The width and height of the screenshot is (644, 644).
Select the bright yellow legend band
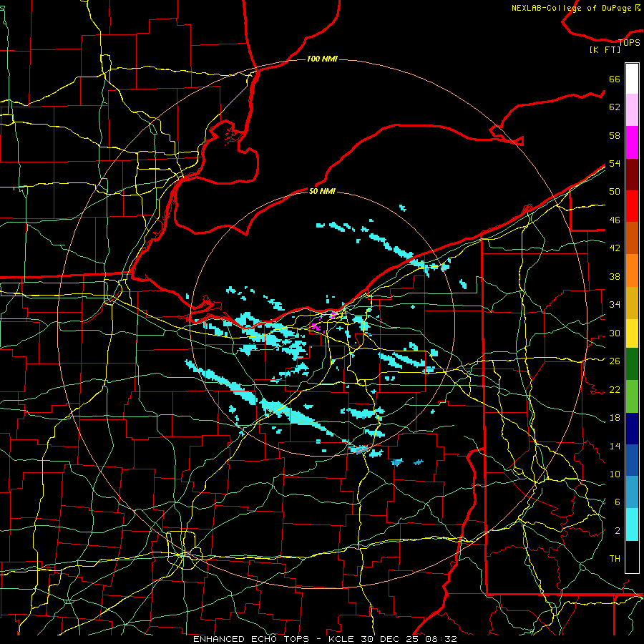point(632,333)
